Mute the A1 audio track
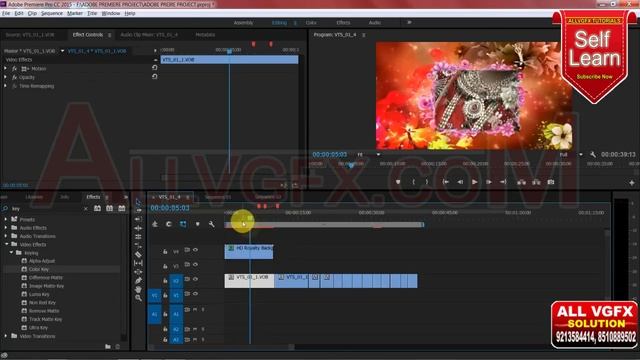This screenshot has height=360, width=640. click(x=195, y=309)
